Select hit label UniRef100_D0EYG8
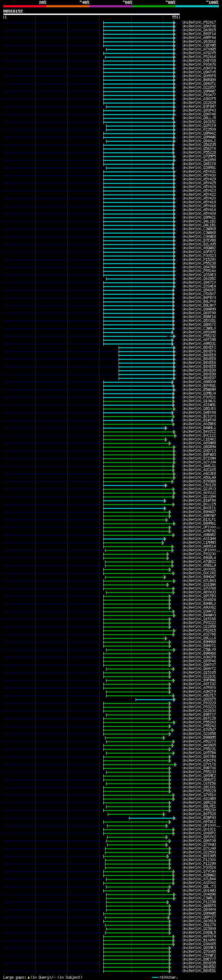 point(199,60)
